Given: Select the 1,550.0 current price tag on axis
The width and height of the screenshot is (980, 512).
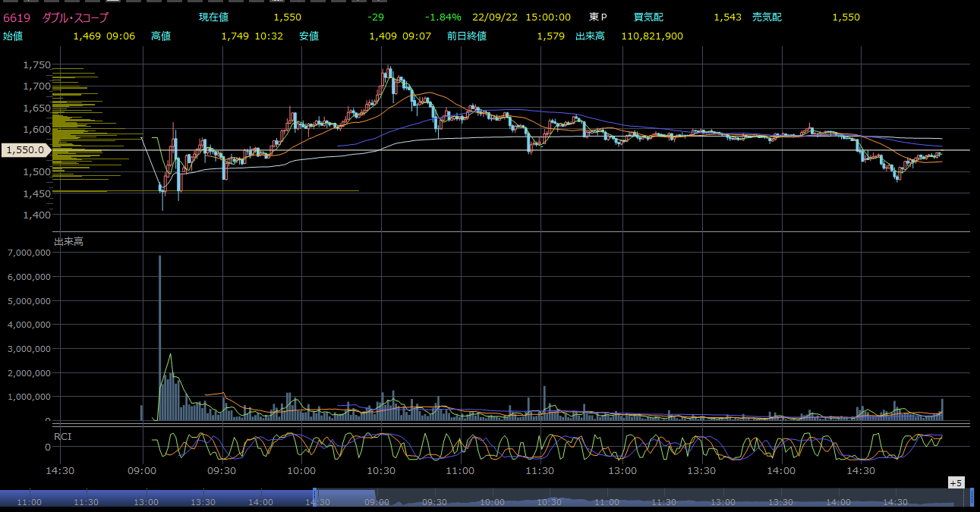Looking at the screenshot, I should pyautogui.click(x=25, y=151).
